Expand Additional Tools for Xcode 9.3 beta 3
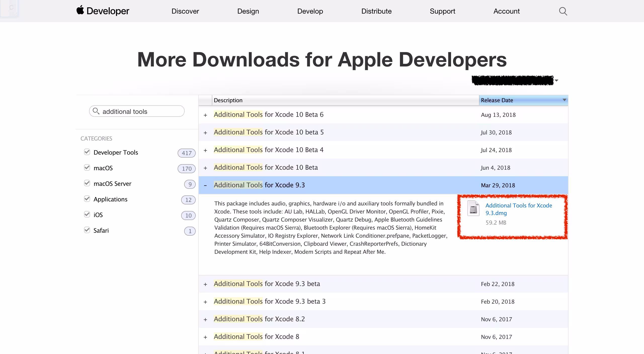 pyautogui.click(x=206, y=302)
